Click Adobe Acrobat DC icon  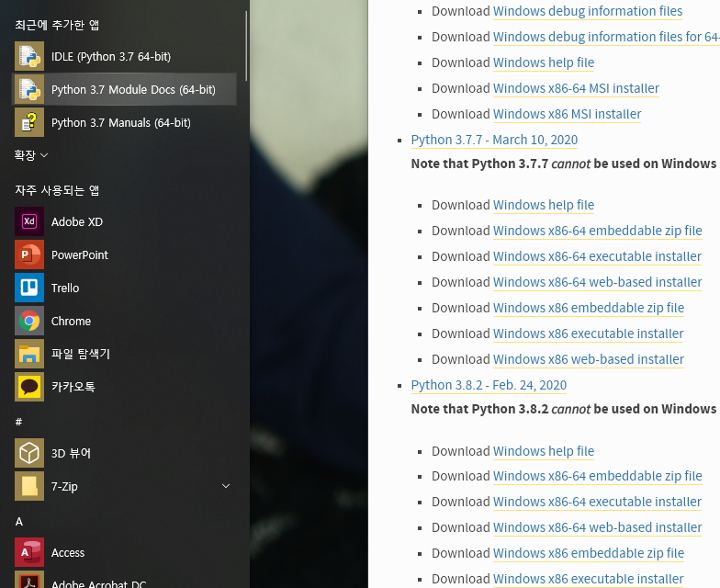29,579
